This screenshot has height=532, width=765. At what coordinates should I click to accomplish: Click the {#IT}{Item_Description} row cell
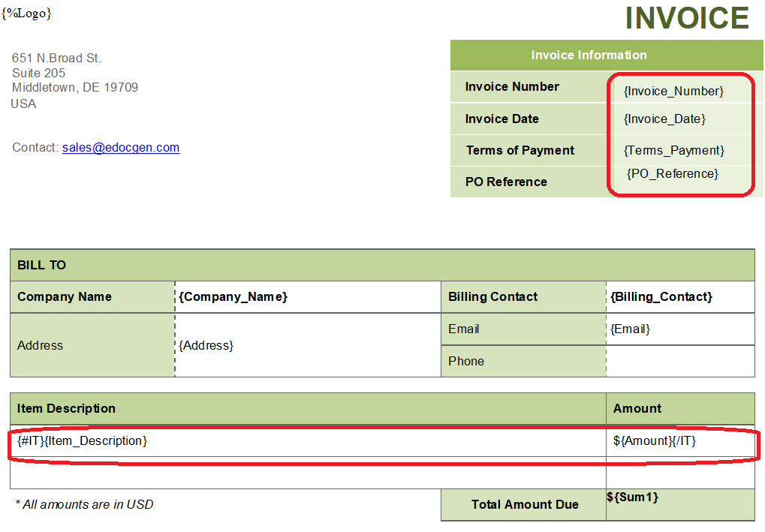83,441
